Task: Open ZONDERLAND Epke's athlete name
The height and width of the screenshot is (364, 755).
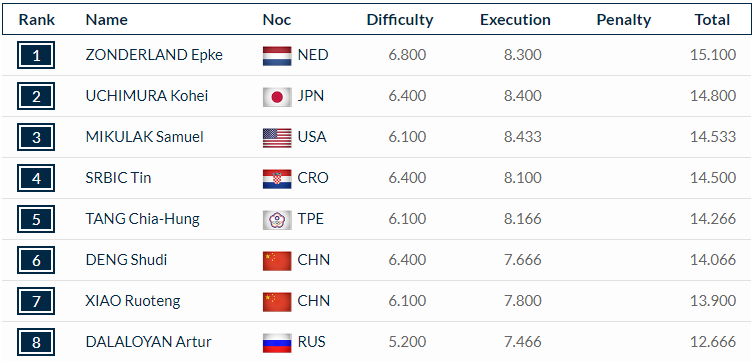Action: click(154, 55)
